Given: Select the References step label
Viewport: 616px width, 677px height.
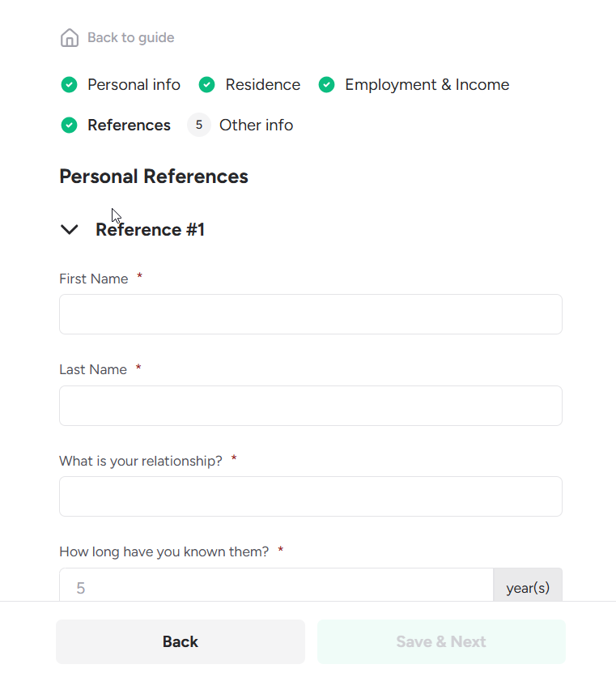Looking at the screenshot, I should 129,125.
